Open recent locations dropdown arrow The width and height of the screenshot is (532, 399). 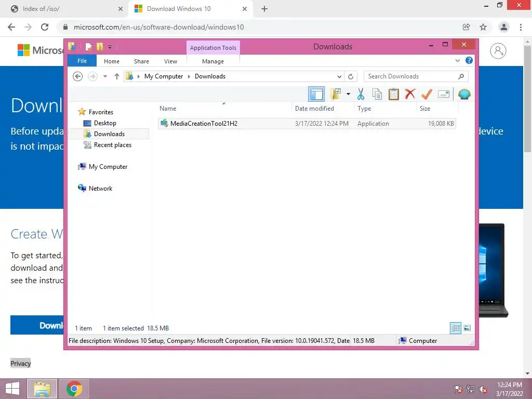[x=105, y=76]
